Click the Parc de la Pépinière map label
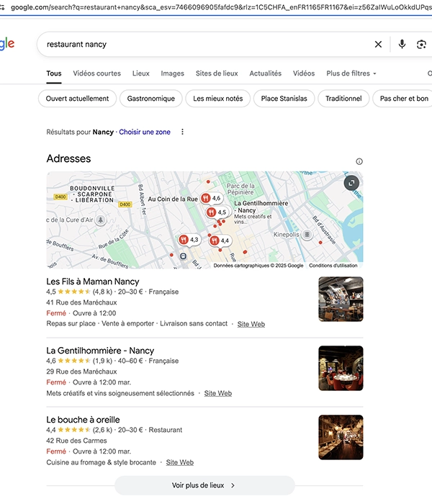Screen dimensions: 432x504 pyautogui.click(x=241, y=189)
